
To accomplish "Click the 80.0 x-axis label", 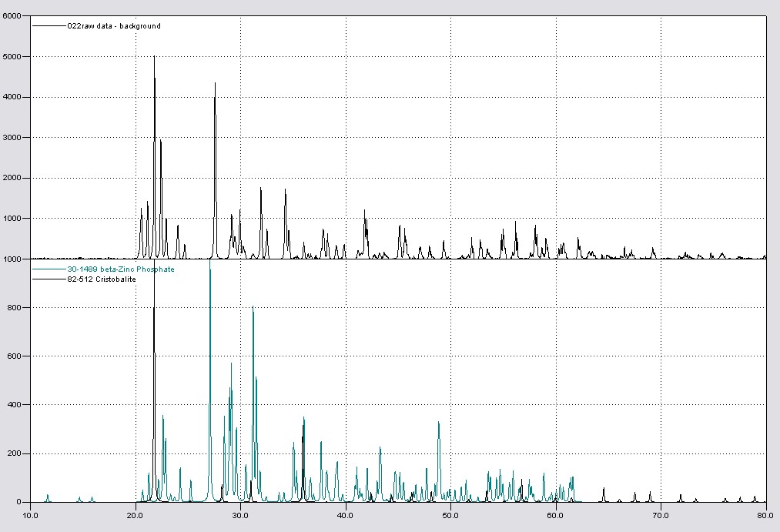I will tap(765, 516).
